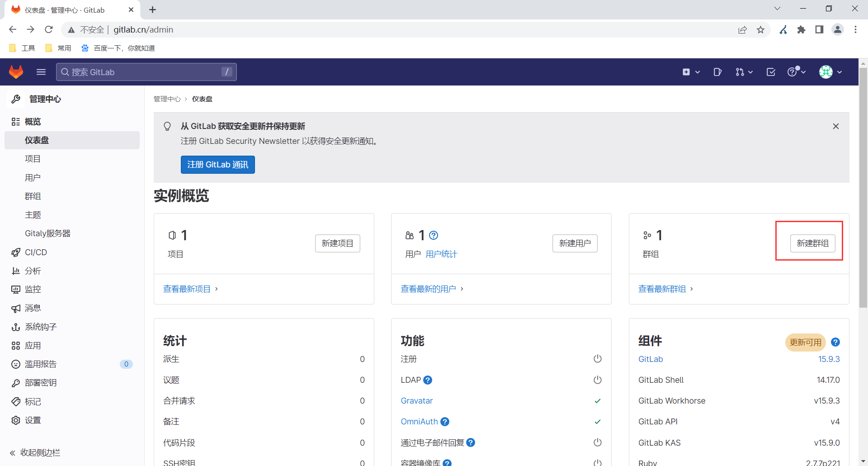Go back with the browser arrow

[x=13, y=29]
